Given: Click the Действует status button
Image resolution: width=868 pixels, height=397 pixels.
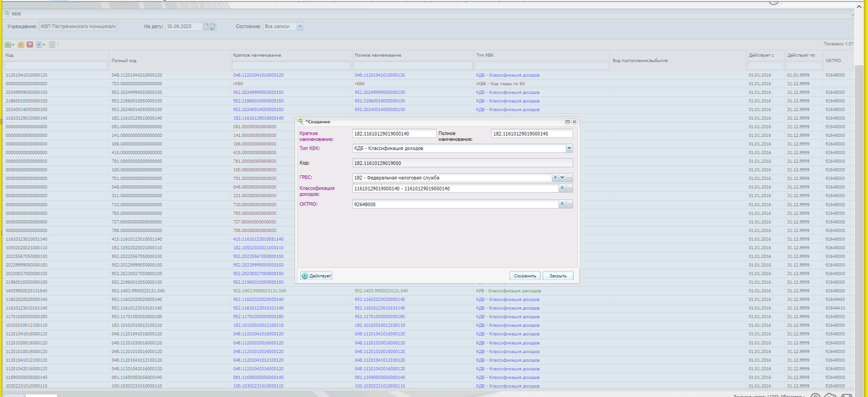Looking at the screenshot, I should click(x=316, y=276).
